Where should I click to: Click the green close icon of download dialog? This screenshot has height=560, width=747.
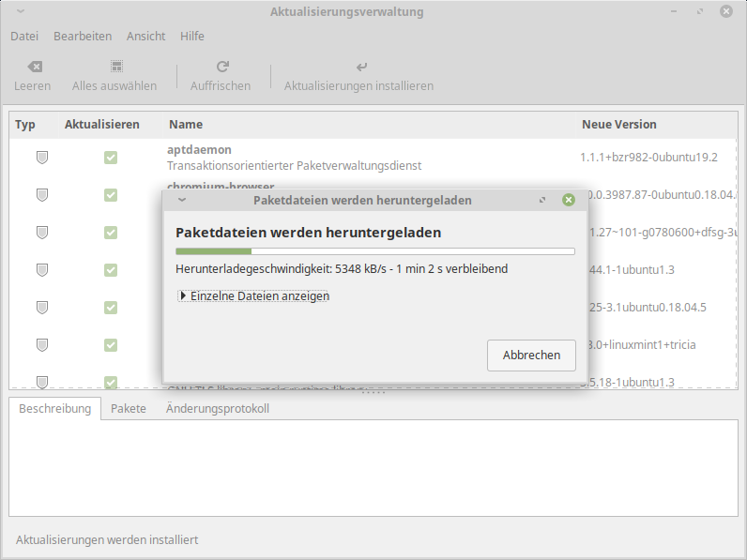coord(569,200)
